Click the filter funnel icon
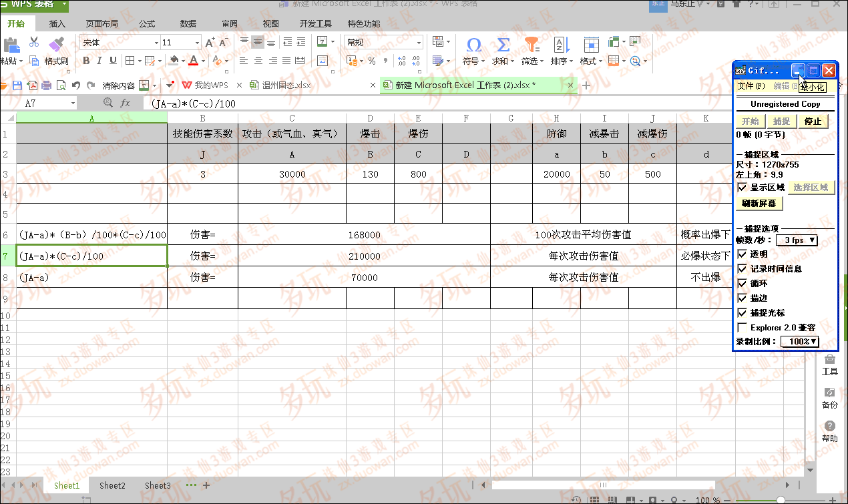The width and height of the screenshot is (848, 504). 532,45
